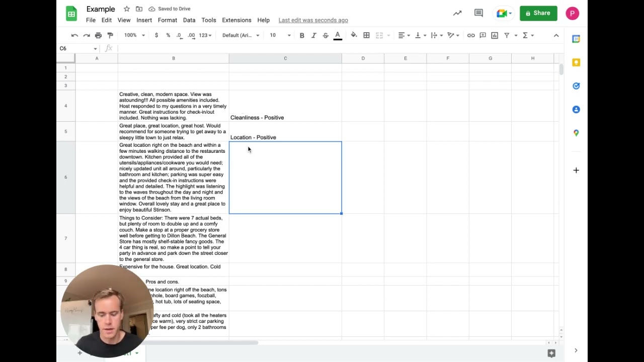
Task: Format as currency with dollar icon
Action: (x=156, y=35)
